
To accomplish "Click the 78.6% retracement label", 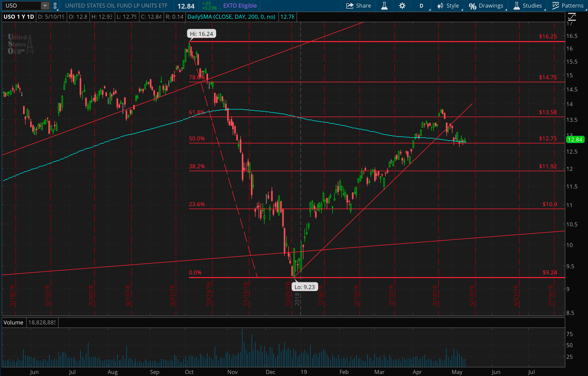I will (x=197, y=77).
